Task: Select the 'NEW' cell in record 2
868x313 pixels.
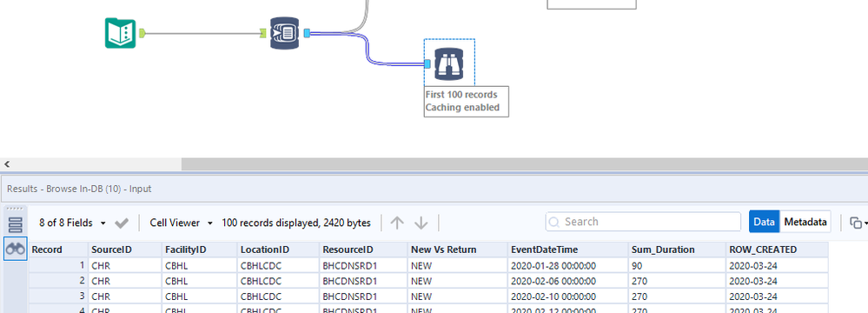Action: point(458,282)
